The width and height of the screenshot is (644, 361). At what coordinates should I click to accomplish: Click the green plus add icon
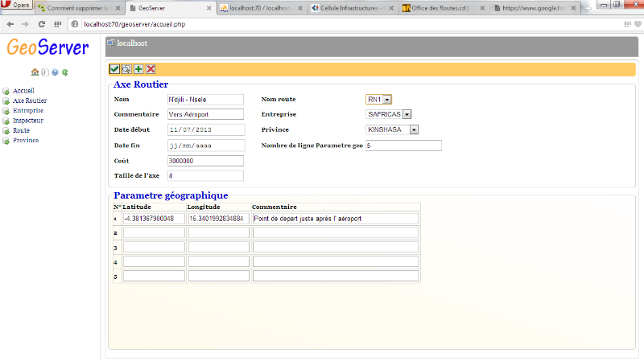coord(138,69)
